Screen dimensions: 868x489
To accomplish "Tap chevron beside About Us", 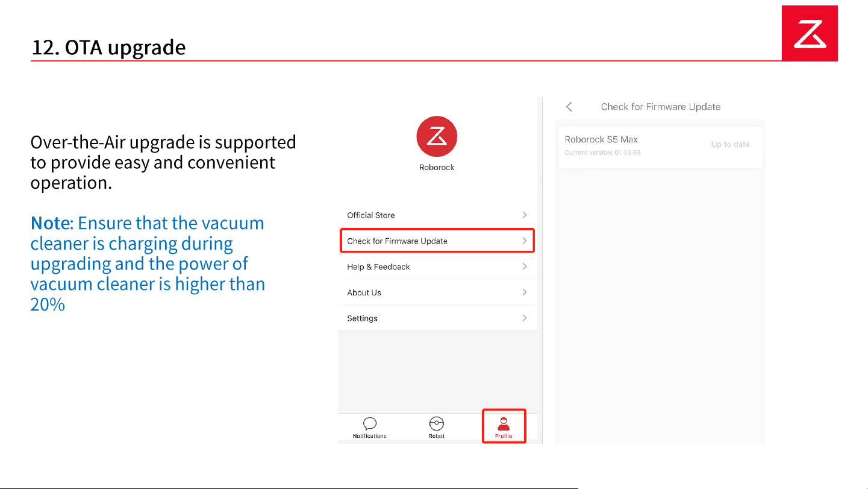I will pyautogui.click(x=525, y=292).
